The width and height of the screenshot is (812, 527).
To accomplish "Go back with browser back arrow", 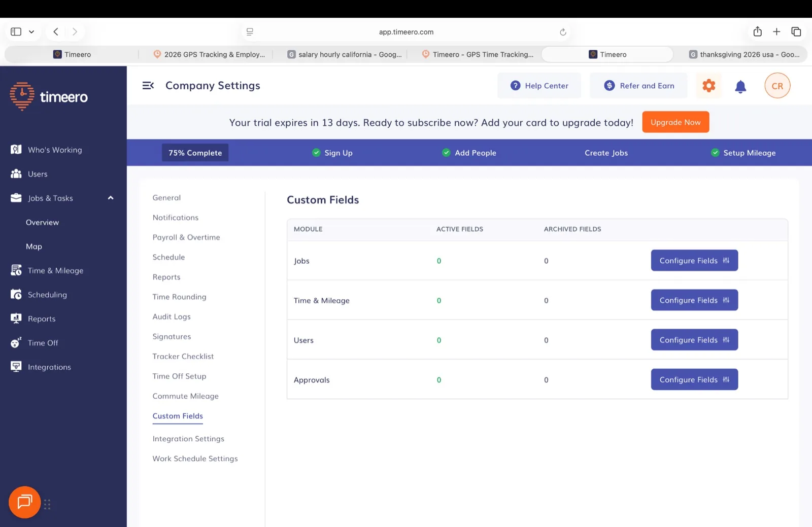I will [56, 31].
